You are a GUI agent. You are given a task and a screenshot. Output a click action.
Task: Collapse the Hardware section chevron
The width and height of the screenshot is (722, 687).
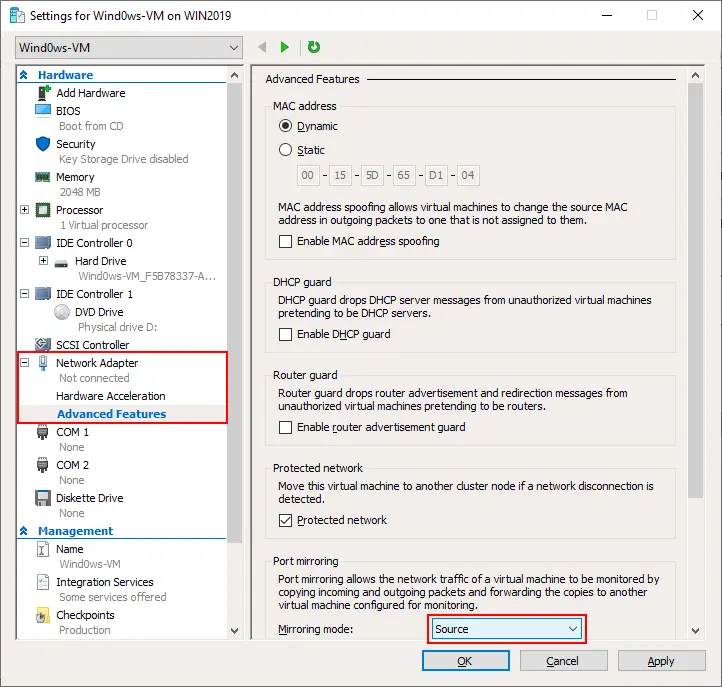click(24, 75)
